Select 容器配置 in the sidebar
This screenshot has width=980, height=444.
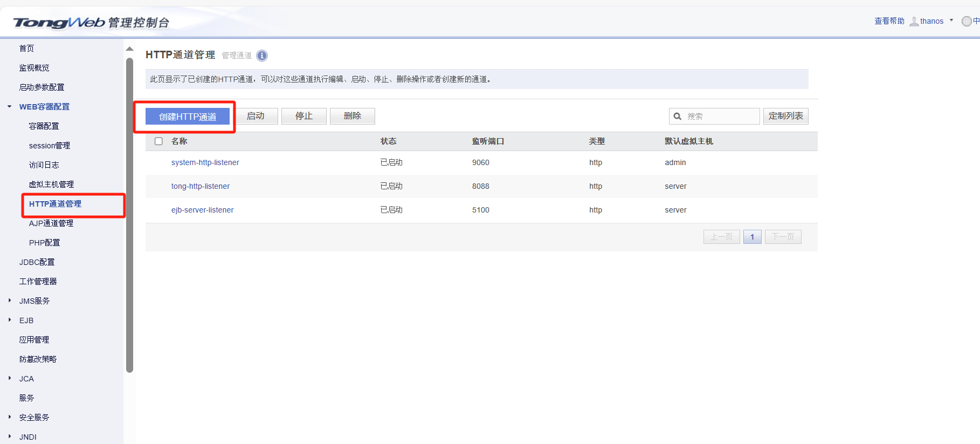44,126
